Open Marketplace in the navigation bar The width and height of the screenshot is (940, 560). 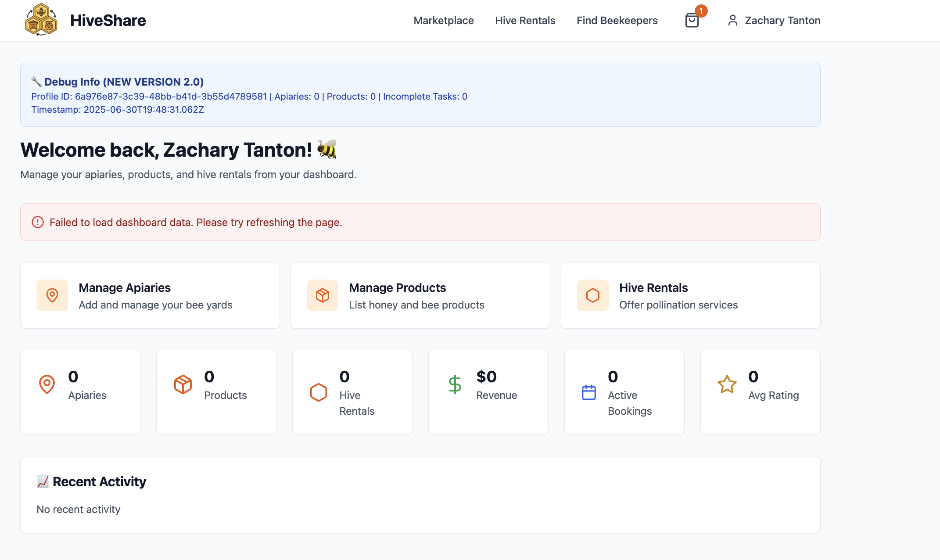(x=444, y=21)
